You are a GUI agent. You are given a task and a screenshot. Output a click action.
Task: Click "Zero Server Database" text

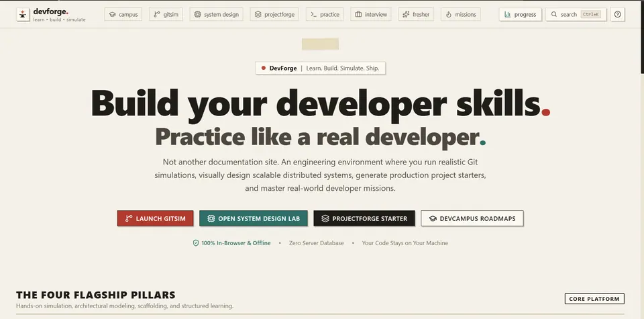click(x=316, y=243)
